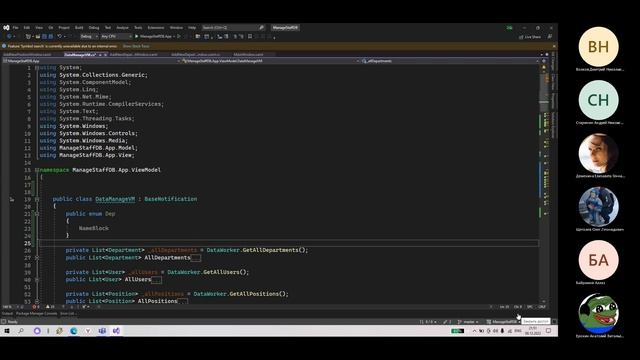Open the Debug configuration dropdown
Viewport: 640px width, 360px height.
(x=89, y=37)
